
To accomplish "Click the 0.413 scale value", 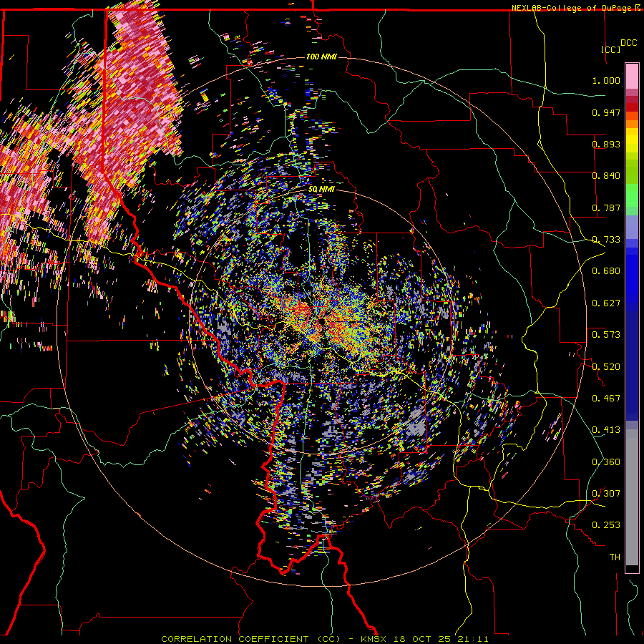I will pyautogui.click(x=606, y=430).
